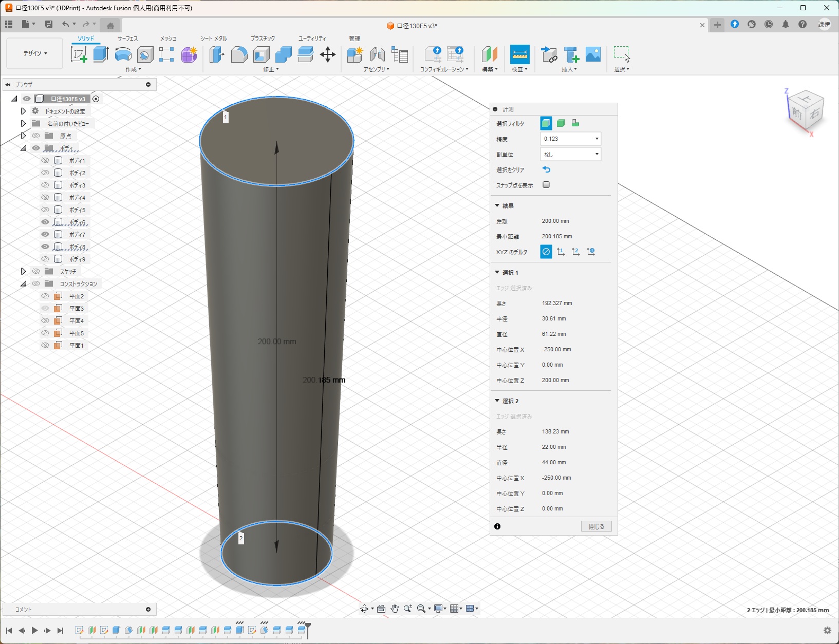The width and height of the screenshot is (839, 644).
Task: Toggle visibility of 平面5
Action: [45, 333]
